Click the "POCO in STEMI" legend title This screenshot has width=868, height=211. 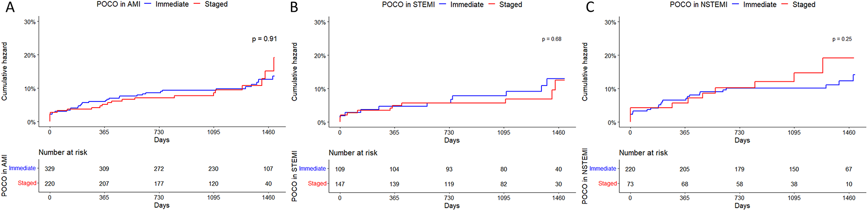coord(408,5)
